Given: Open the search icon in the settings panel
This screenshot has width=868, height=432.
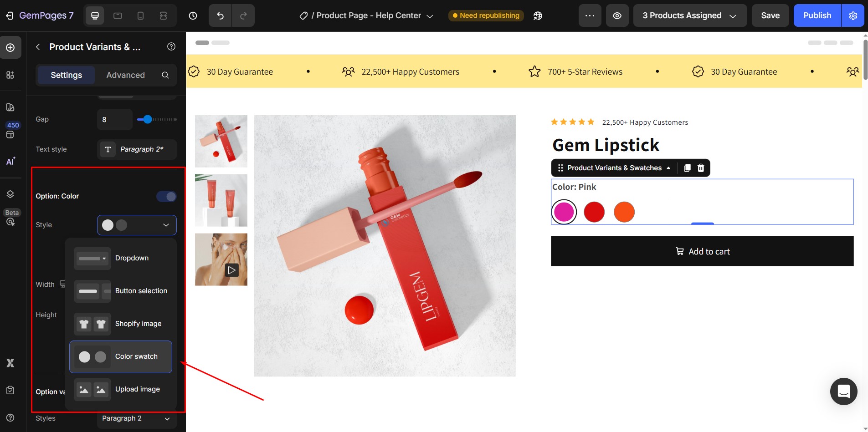Looking at the screenshot, I should click(x=165, y=75).
